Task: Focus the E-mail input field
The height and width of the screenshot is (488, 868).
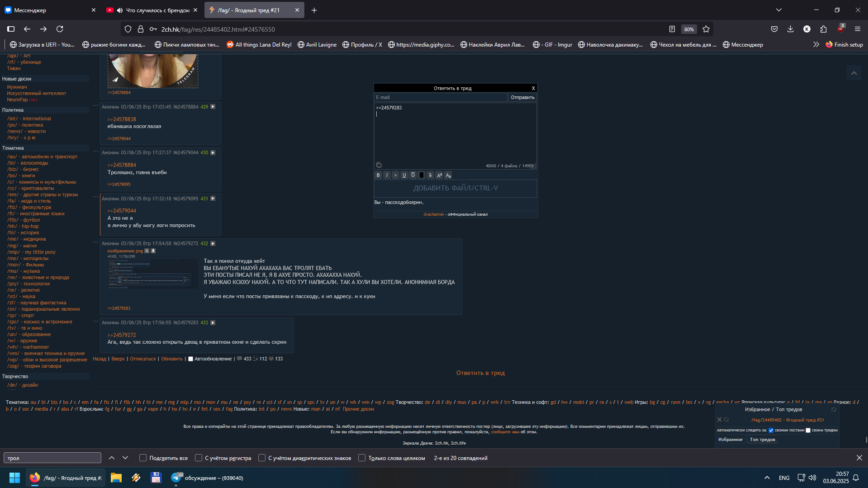Action: pyautogui.click(x=441, y=97)
